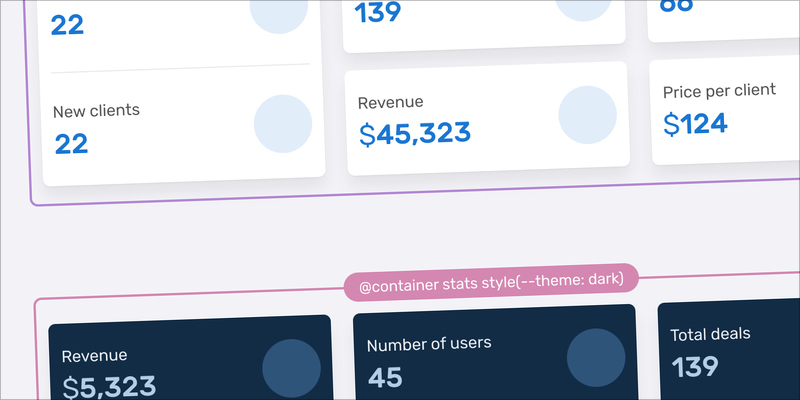
Task: Click the 22 value below New clients
Action: pos(71,144)
